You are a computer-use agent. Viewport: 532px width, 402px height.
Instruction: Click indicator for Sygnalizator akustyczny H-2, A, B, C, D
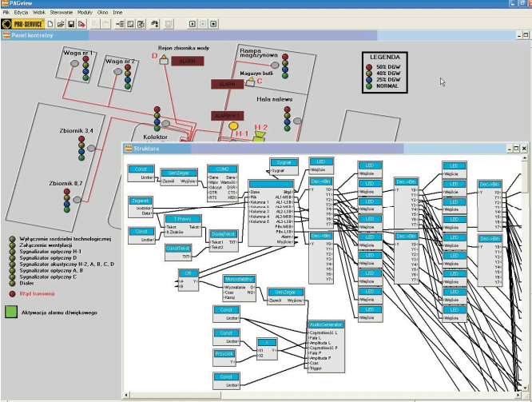click(x=12, y=265)
